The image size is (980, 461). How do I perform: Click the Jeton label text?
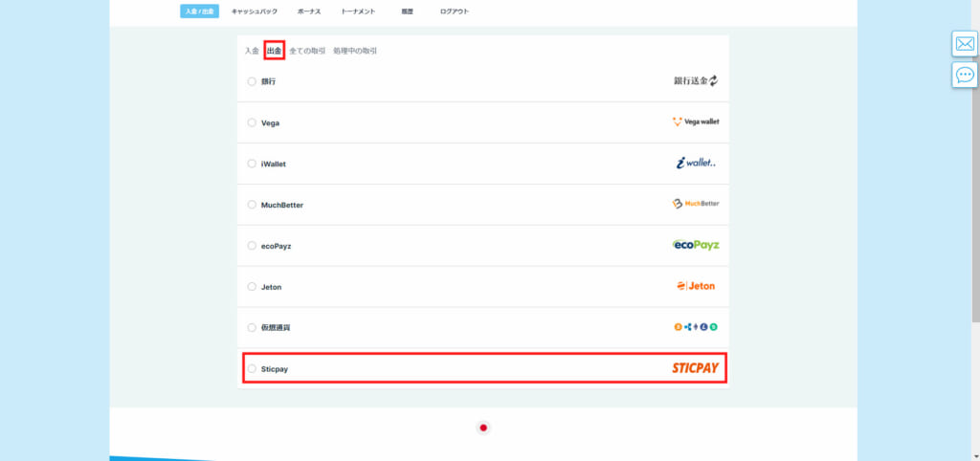(271, 287)
